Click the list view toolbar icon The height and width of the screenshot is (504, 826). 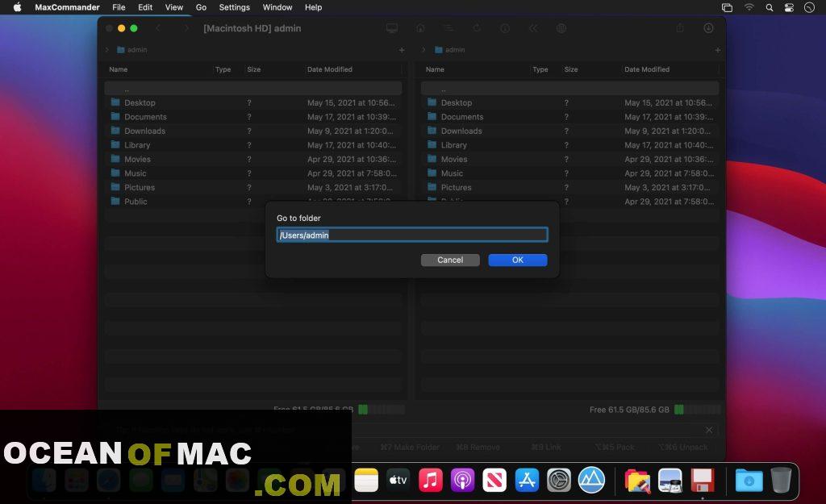click(448, 28)
